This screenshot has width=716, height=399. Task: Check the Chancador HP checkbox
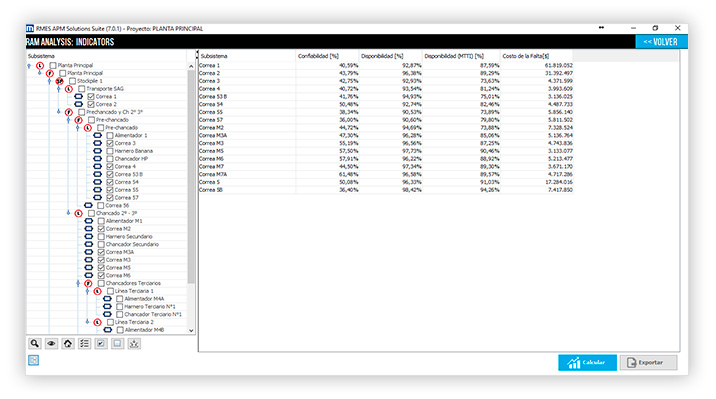click(x=110, y=159)
